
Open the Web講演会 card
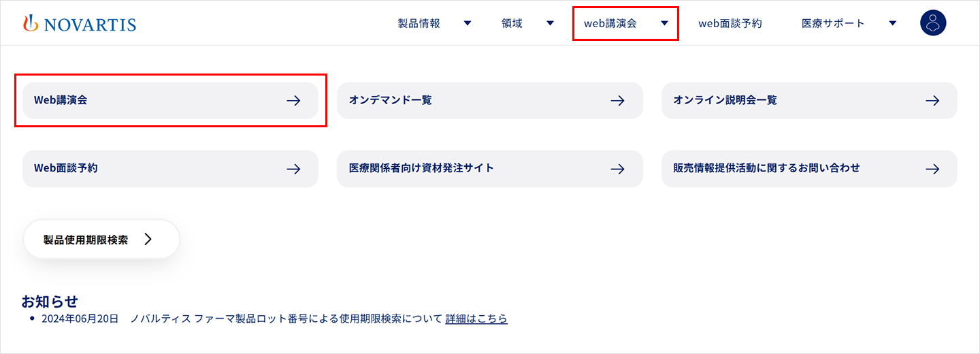(x=170, y=101)
